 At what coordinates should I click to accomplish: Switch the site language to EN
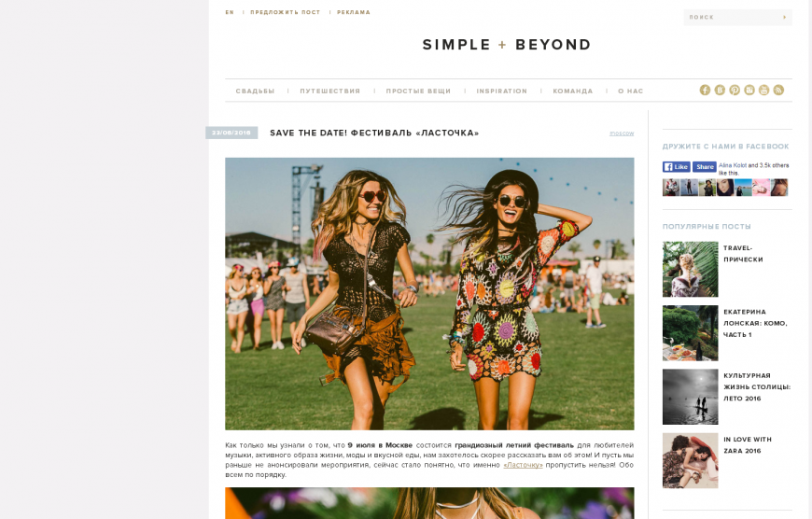click(230, 12)
